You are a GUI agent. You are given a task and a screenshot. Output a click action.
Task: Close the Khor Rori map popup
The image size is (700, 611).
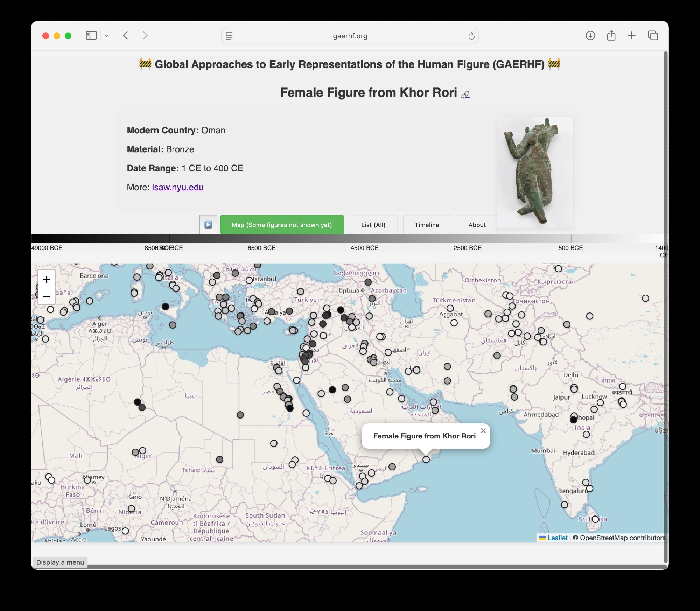coord(483,430)
